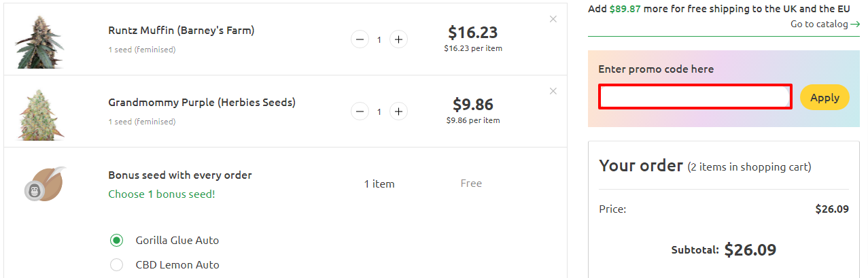Viewport: 868px width, 278px height.
Task: Remove Grandmommy Purple from cart
Action: [553, 91]
